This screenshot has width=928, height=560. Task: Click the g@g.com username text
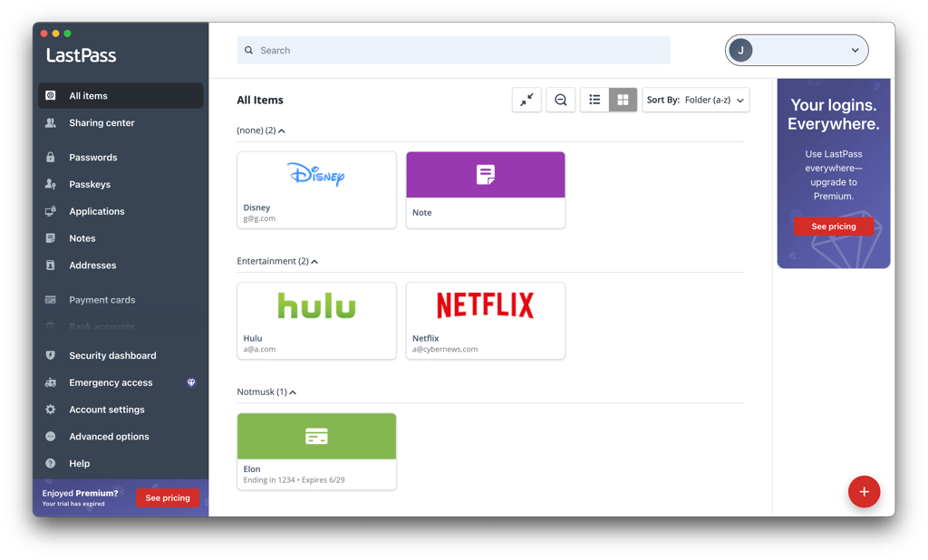click(x=259, y=218)
